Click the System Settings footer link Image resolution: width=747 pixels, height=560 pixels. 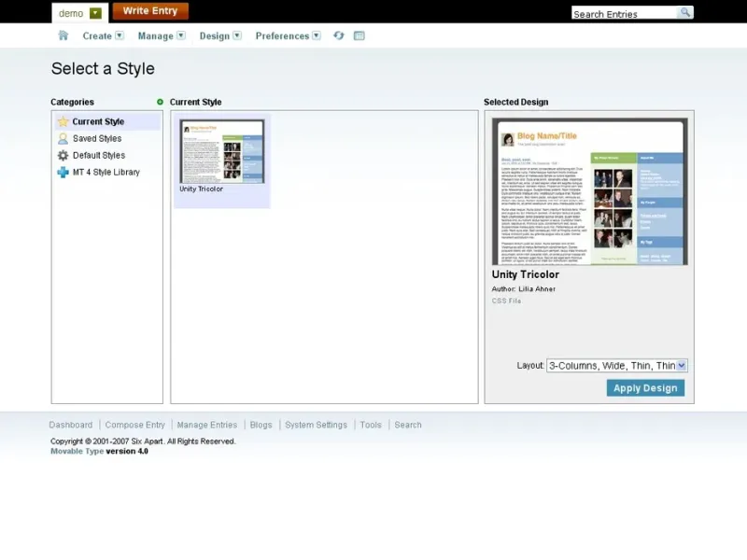click(317, 425)
